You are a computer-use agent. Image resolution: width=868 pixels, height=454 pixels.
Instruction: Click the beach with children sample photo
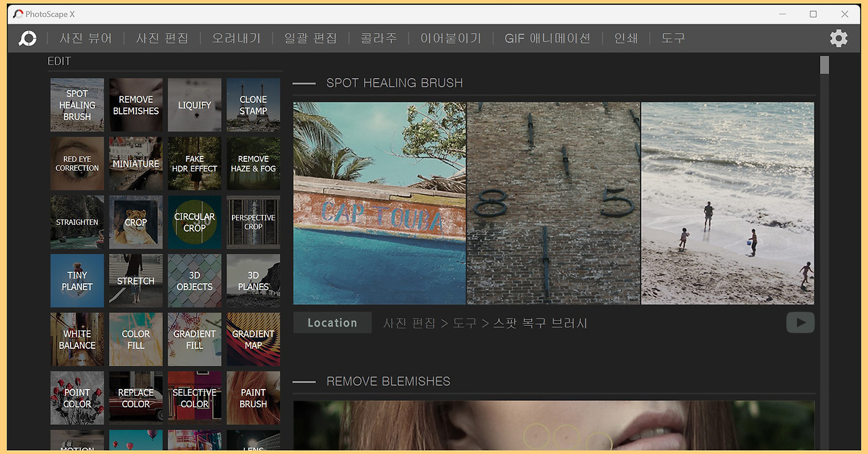[728, 203]
